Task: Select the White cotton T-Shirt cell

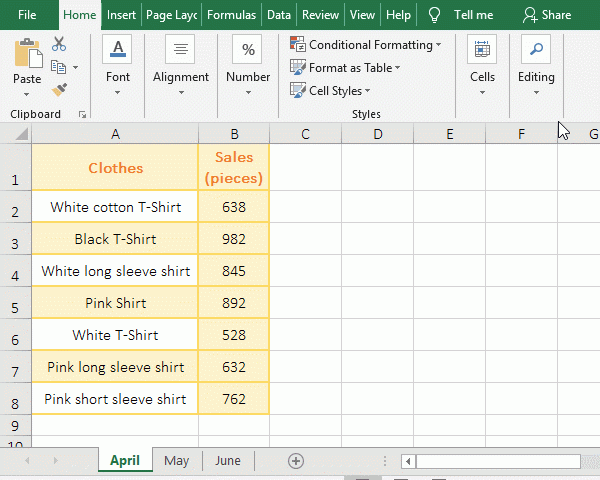Action: pos(115,207)
